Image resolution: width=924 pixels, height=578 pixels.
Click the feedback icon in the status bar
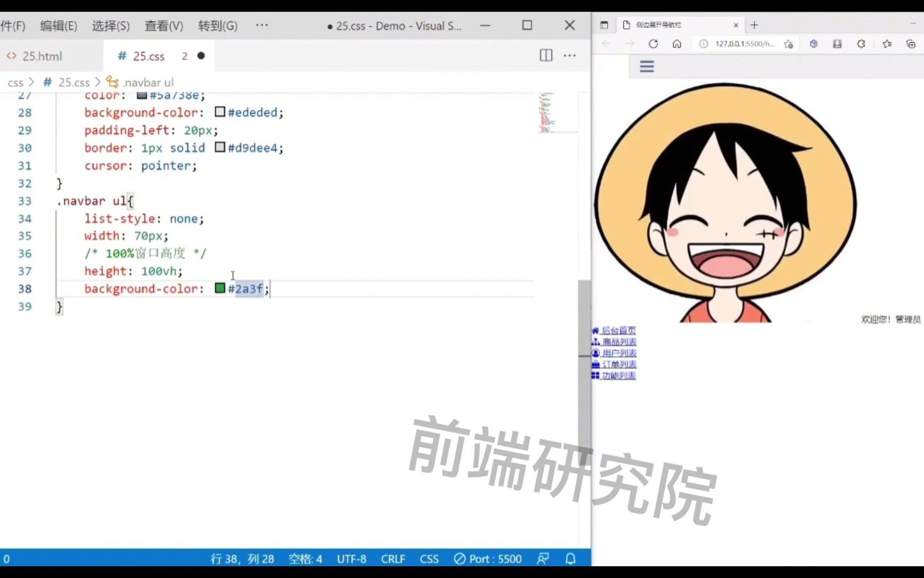[543, 559]
